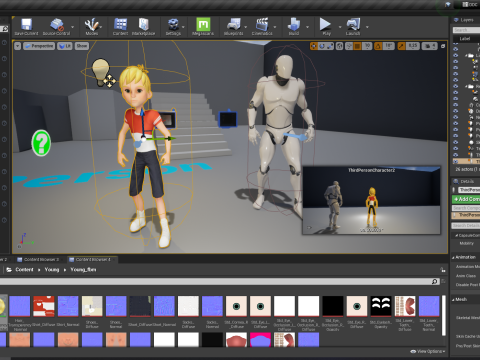Image resolution: width=480 pixels, height=360 pixels.
Task: Select the scale gizmo mode icon
Action: 330,46
